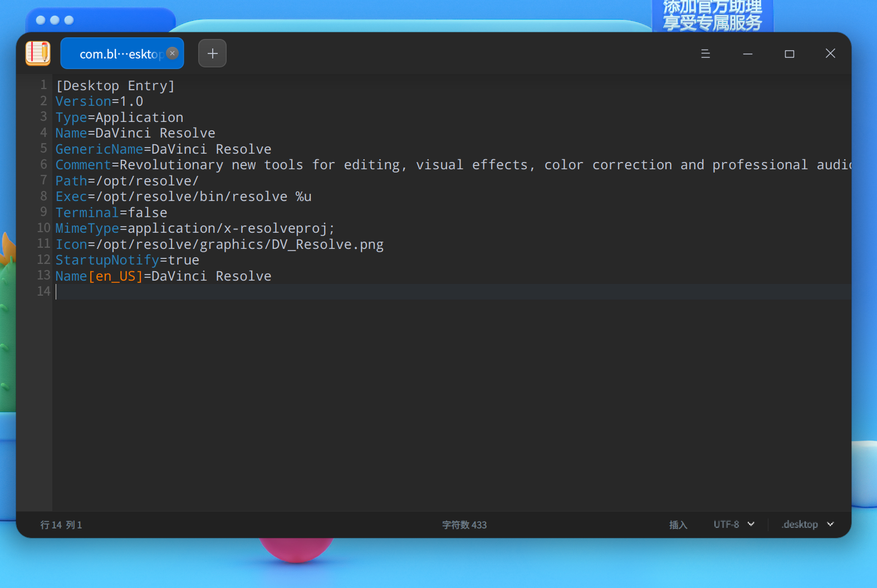The height and width of the screenshot is (588, 877).
Task: Click the "GenericName" key
Action: pos(100,149)
